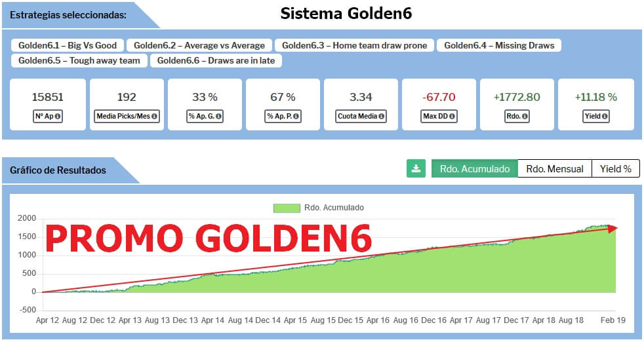Image resolution: width=644 pixels, height=342 pixels.
Task: Click the Gráfico de Resultados header
Action: click(x=58, y=170)
